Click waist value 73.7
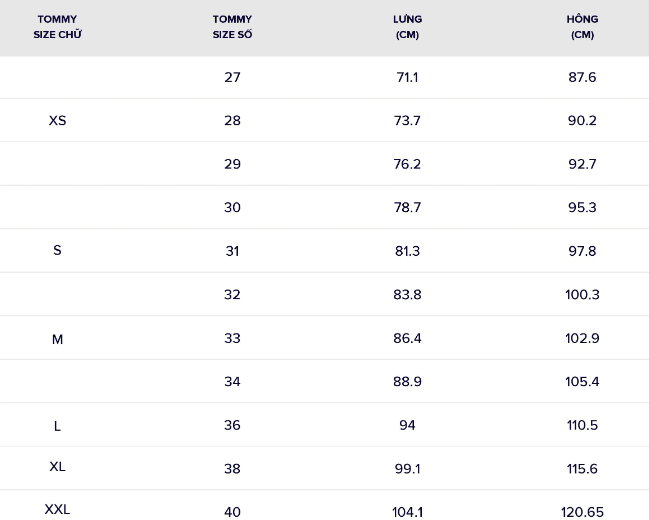 (x=407, y=120)
